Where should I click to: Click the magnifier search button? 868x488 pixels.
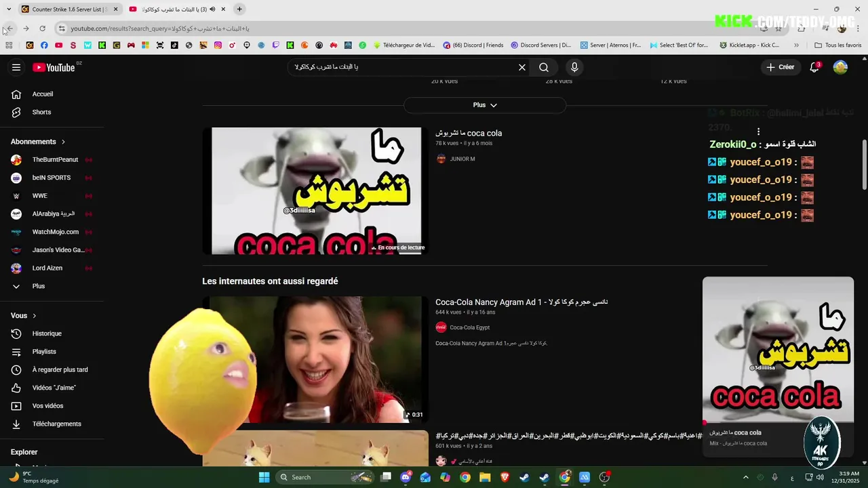point(544,67)
